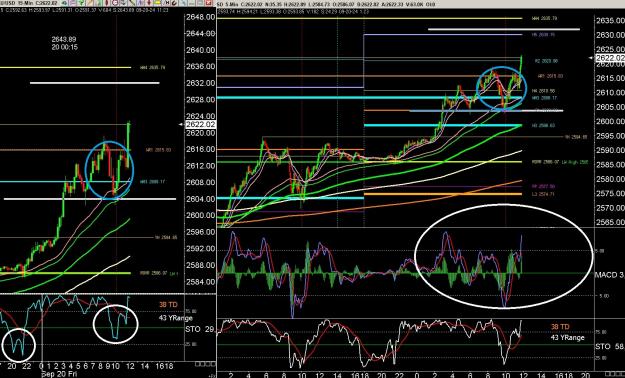Click the 2630.00 price on the 5-Min axis
625x378 pixels.
pos(610,35)
